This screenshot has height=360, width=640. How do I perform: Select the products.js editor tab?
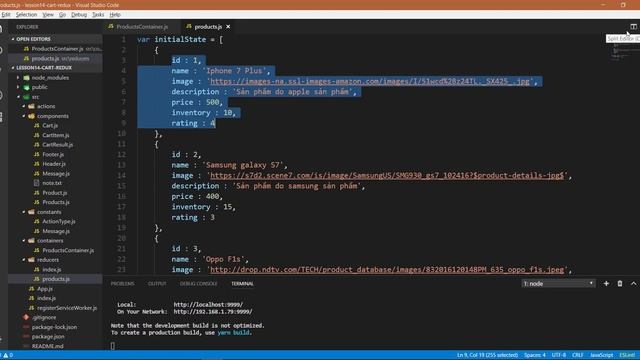click(x=208, y=27)
